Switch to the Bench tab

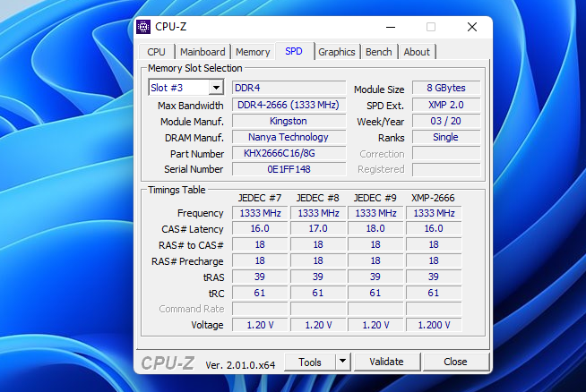tap(379, 52)
